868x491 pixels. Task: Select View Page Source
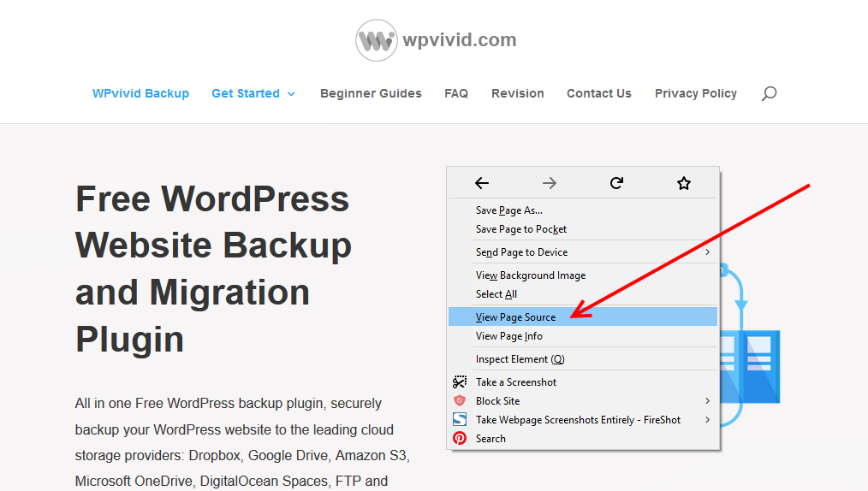tap(583, 316)
